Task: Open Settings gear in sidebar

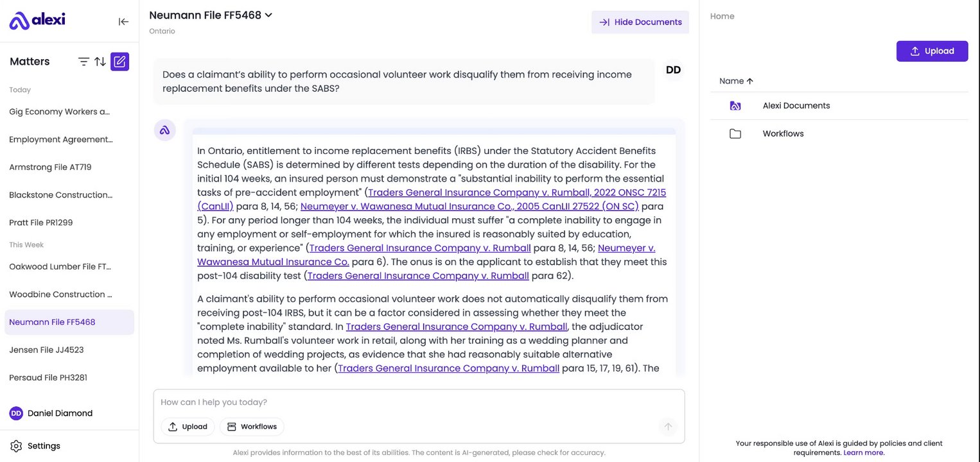Action: (16, 446)
